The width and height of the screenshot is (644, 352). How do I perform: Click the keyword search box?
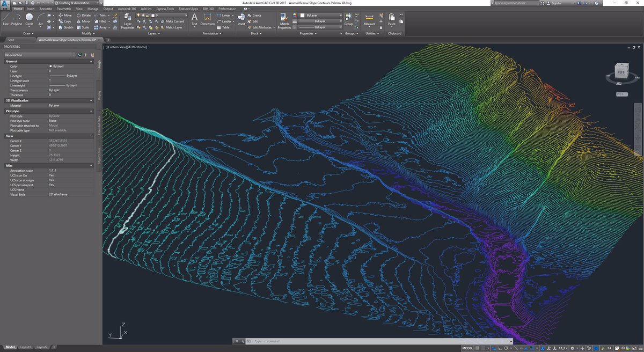515,3
